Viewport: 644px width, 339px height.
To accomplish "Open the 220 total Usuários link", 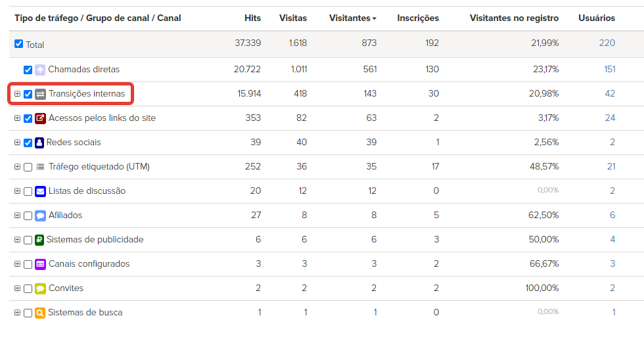I will 607,43.
